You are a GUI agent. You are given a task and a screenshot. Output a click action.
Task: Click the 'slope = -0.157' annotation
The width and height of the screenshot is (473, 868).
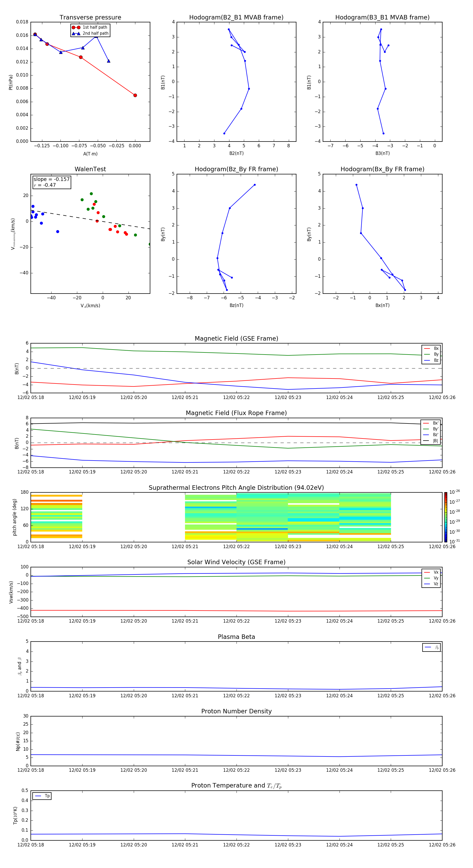52,179
